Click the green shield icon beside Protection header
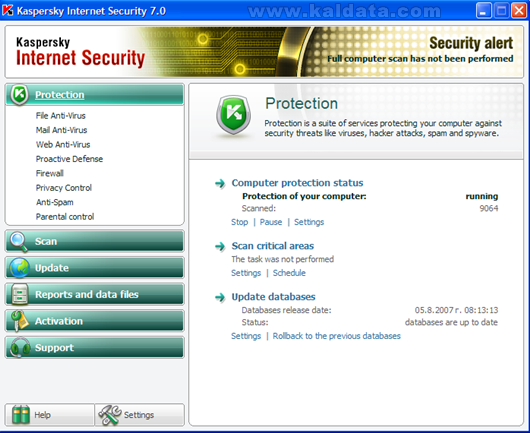The height and width of the screenshot is (433, 530). tap(234, 115)
